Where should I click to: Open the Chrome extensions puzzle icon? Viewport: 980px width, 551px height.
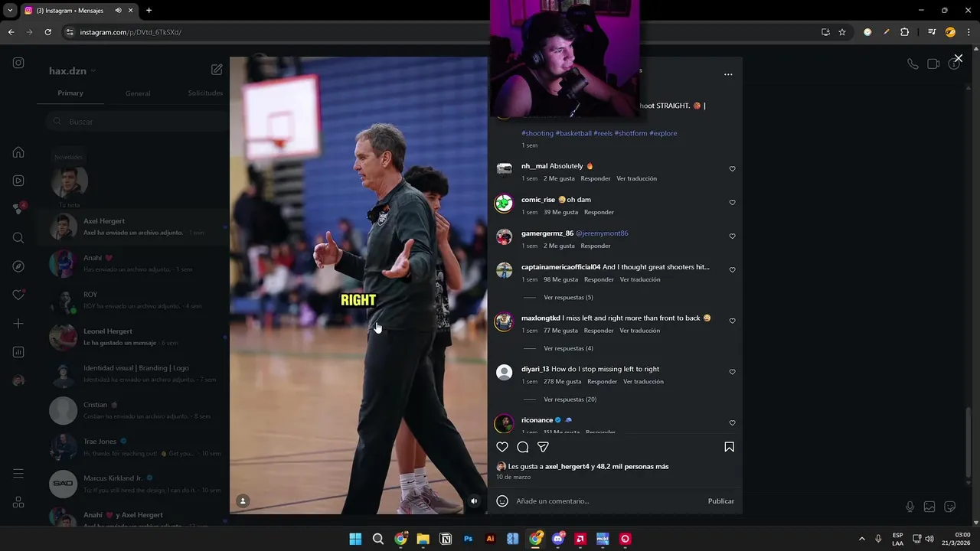click(905, 32)
